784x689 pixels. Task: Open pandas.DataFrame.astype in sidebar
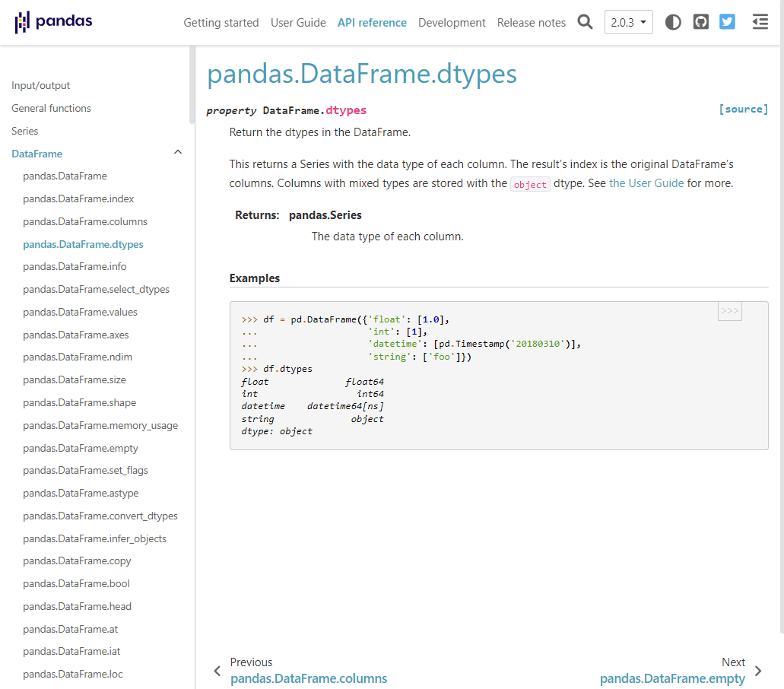[x=81, y=493]
